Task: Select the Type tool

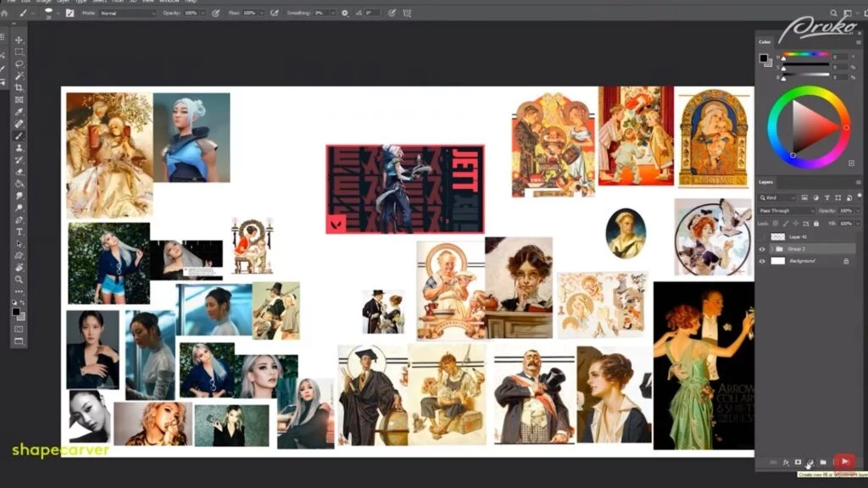Action: click(19, 231)
